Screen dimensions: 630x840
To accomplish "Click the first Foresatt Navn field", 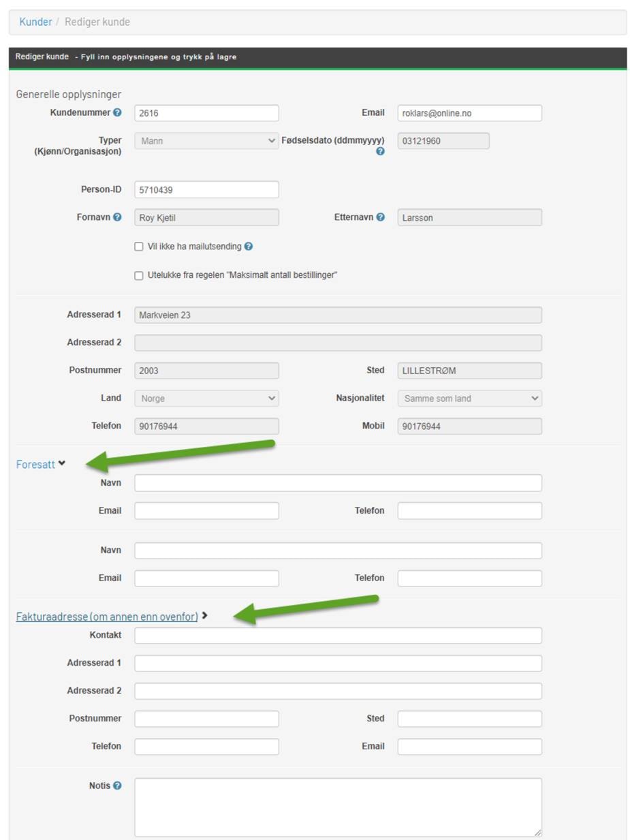I will (x=338, y=483).
